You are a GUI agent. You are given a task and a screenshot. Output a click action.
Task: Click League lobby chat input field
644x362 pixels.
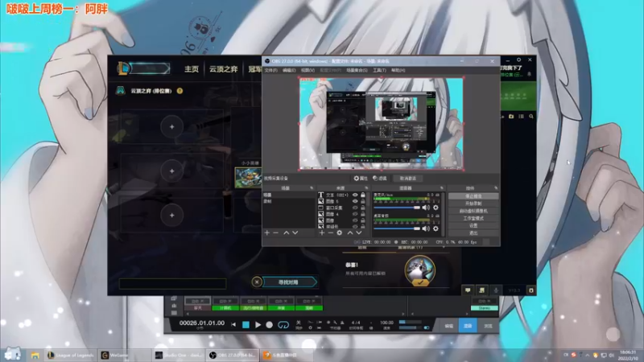point(172,284)
